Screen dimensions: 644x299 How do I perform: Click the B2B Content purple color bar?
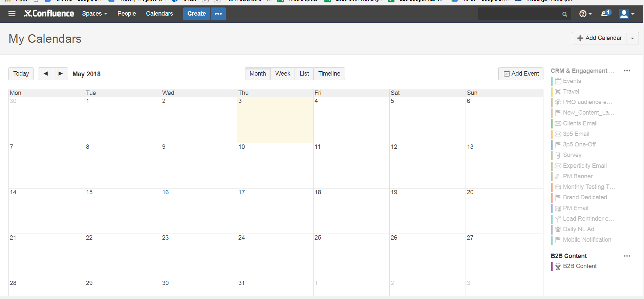[x=552, y=266]
